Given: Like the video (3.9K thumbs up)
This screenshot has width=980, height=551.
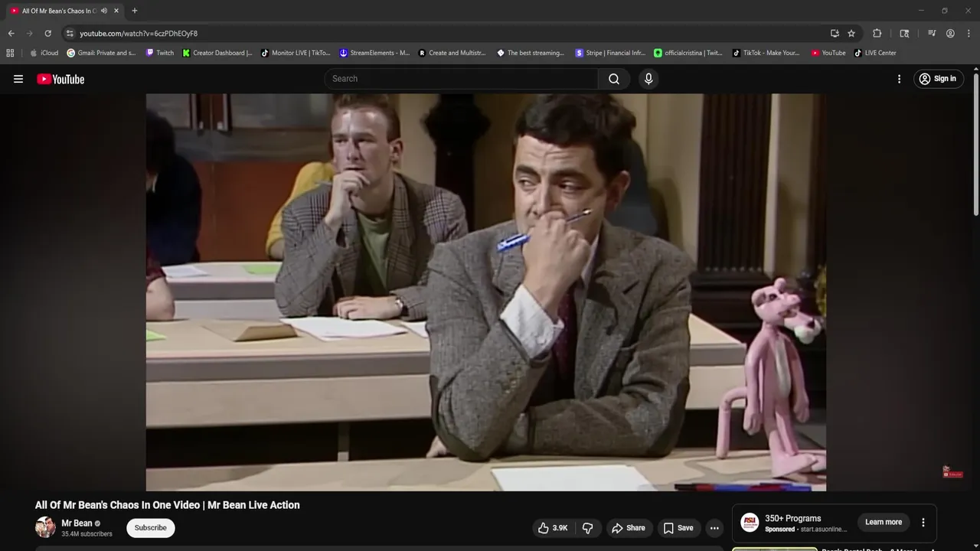Looking at the screenshot, I should pos(553,528).
